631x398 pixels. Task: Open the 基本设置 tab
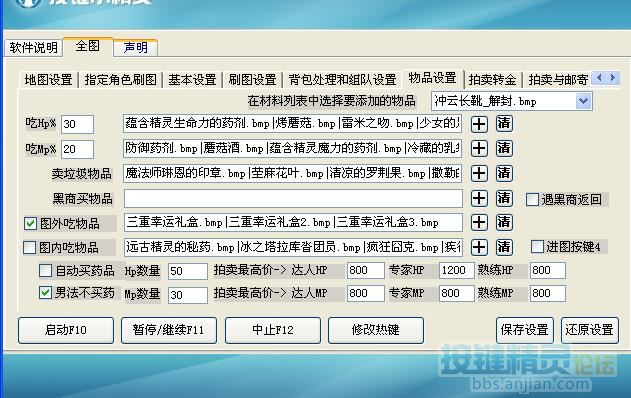[192, 80]
